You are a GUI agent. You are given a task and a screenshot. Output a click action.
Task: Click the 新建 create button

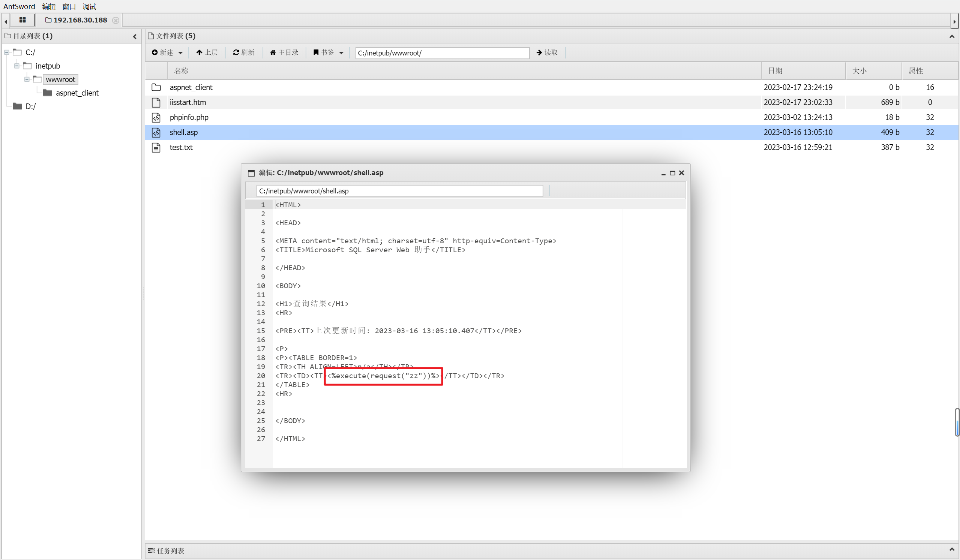(163, 52)
